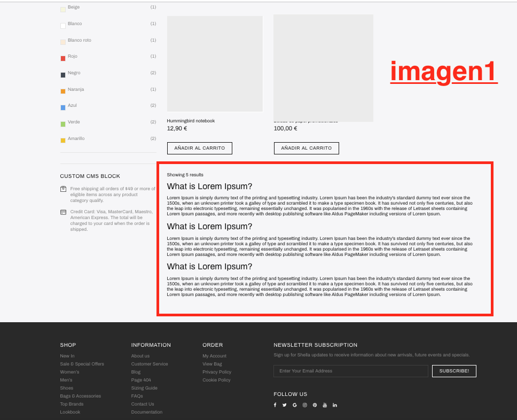This screenshot has width=517, height=420.
Task: Click the shipping box icon in CMS block
Action: 64,189
